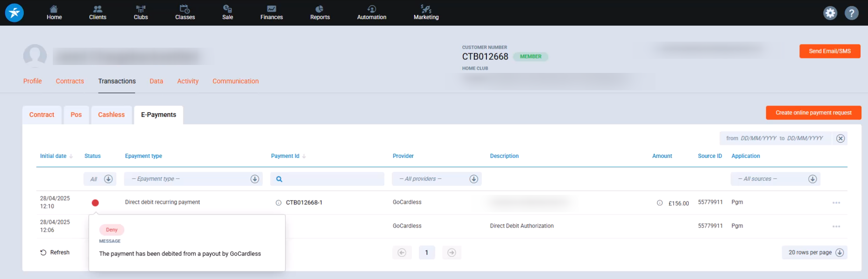Go to the Finances section

coord(271,13)
